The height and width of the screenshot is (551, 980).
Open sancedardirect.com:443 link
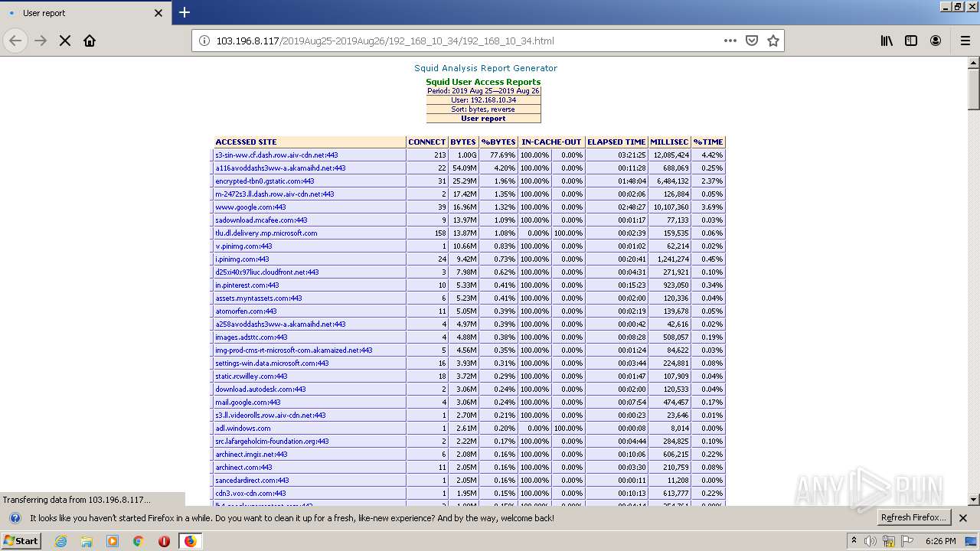pos(252,481)
